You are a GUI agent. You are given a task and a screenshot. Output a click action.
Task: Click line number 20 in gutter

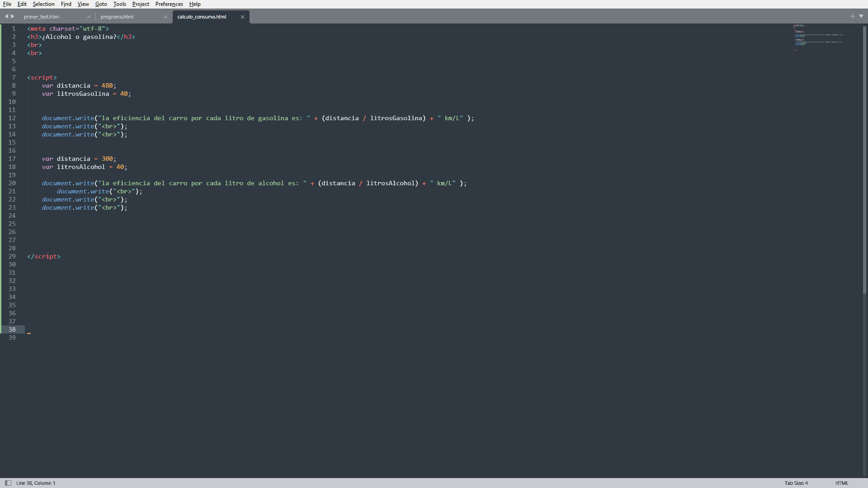pos(12,183)
